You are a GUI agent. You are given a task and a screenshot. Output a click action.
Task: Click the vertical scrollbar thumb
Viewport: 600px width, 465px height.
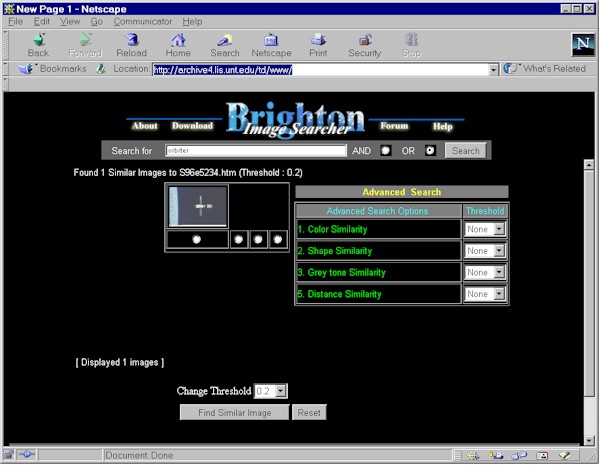tap(589, 283)
